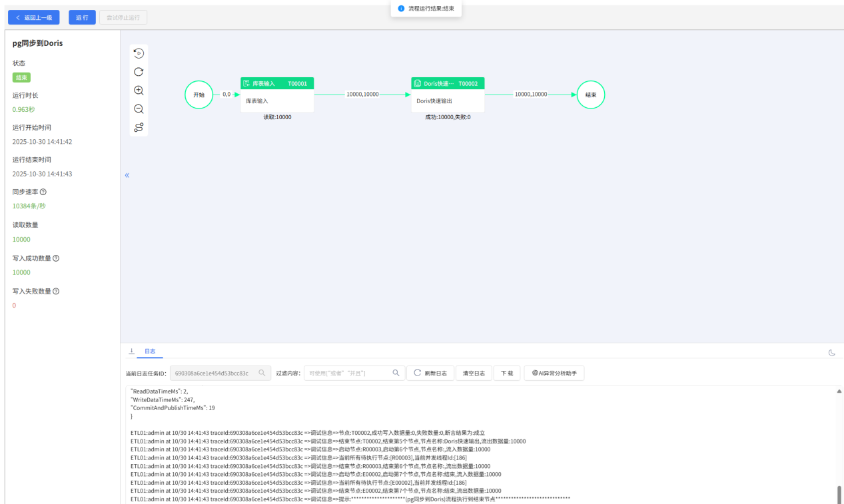The width and height of the screenshot is (844, 504).
Task: Click the auto-layout connection icon
Action: (x=139, y=128)
